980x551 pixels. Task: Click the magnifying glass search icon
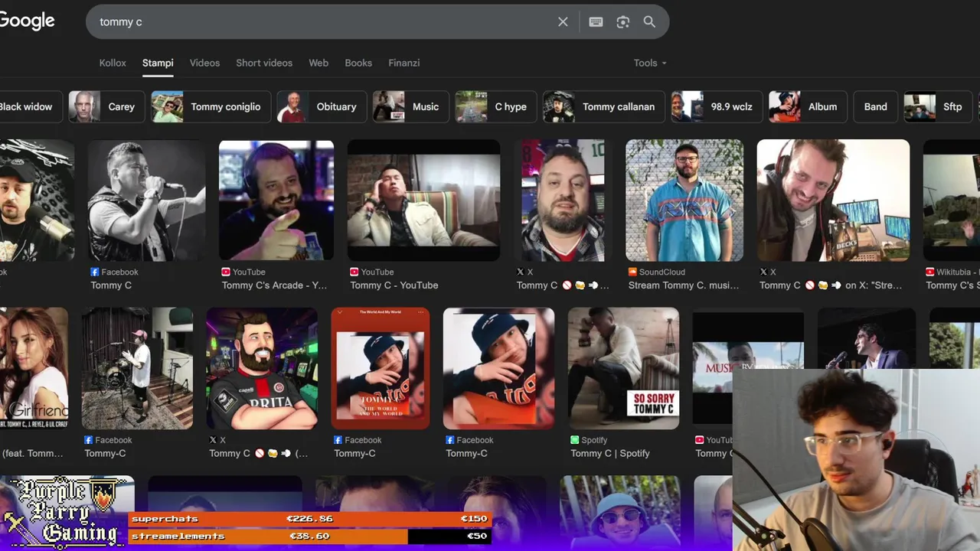point(649,22)
